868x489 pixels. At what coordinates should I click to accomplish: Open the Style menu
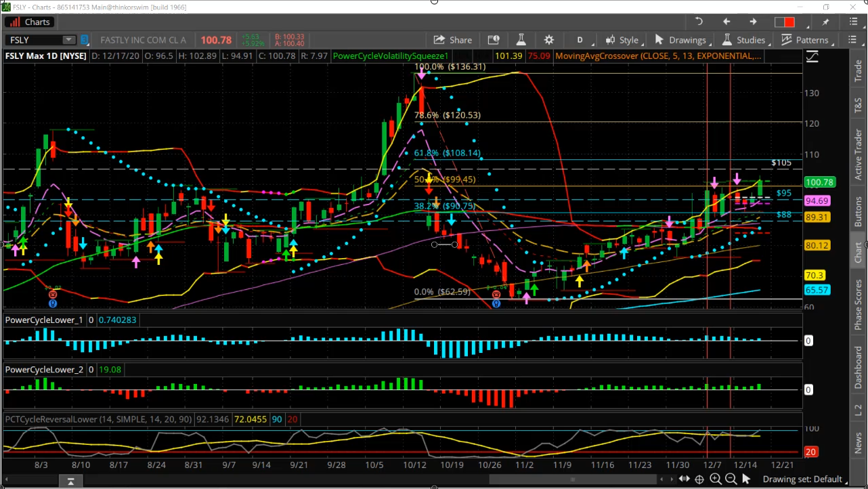pyautogui.click(x=622, y=40)
